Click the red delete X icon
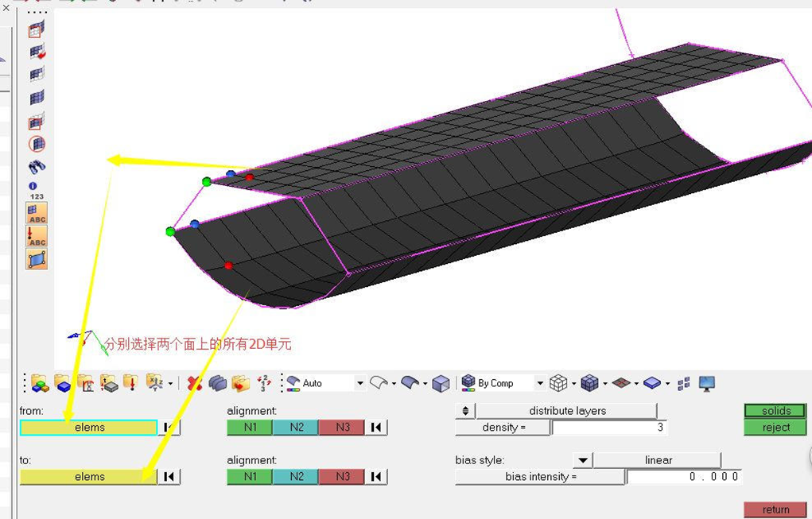Image resolution: width=812 pixels, height=519 pixels. [x=195, y=383]
